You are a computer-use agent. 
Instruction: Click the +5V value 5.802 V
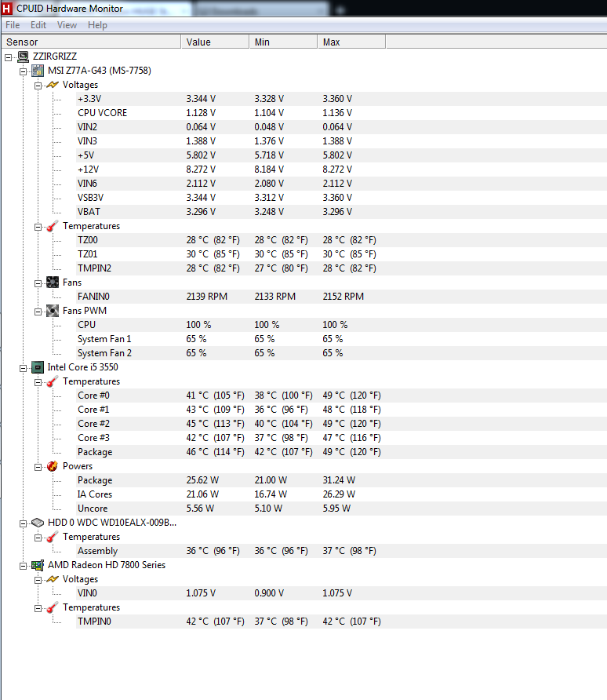(201, 155)
